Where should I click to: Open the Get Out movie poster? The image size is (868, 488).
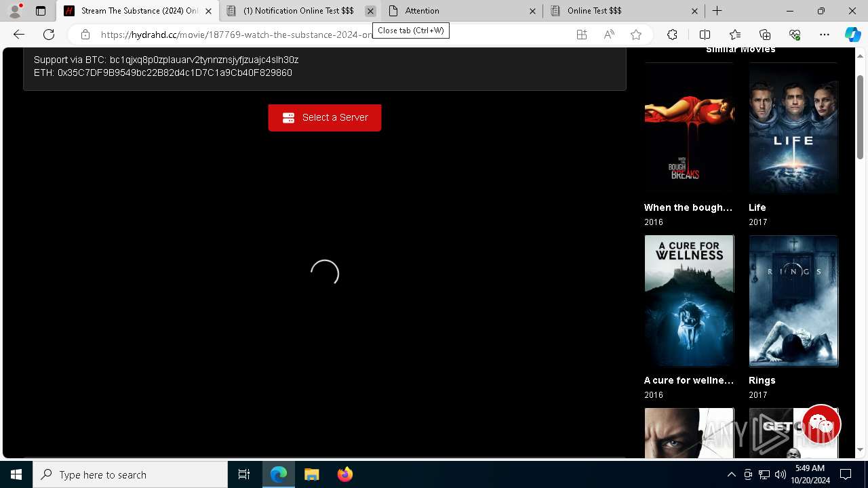pos(793,433)
